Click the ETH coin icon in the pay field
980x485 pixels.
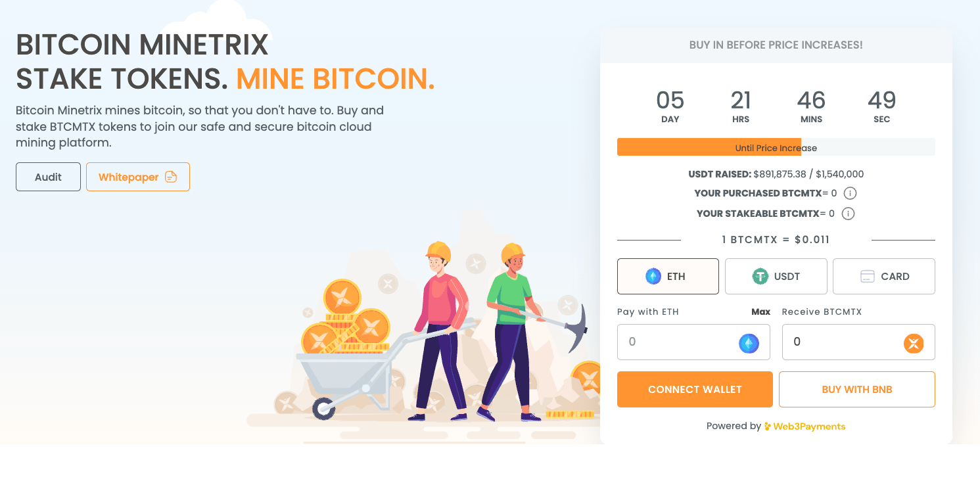(x=749, y=343)
